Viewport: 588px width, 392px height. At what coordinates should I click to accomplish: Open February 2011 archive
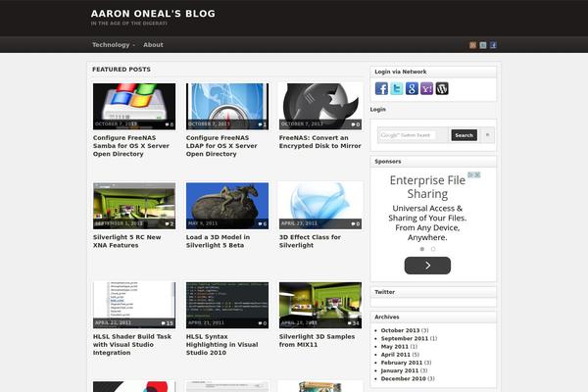[402, 363]
